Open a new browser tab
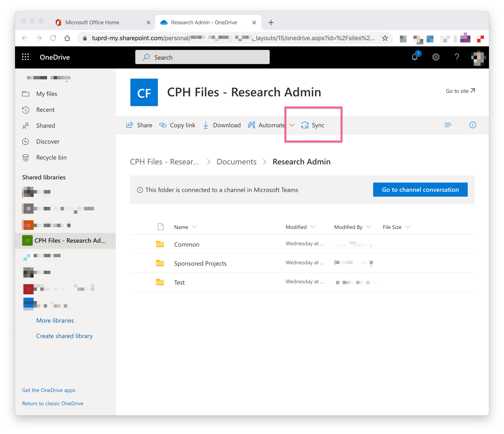504x434 pixels. click(271, 23)
